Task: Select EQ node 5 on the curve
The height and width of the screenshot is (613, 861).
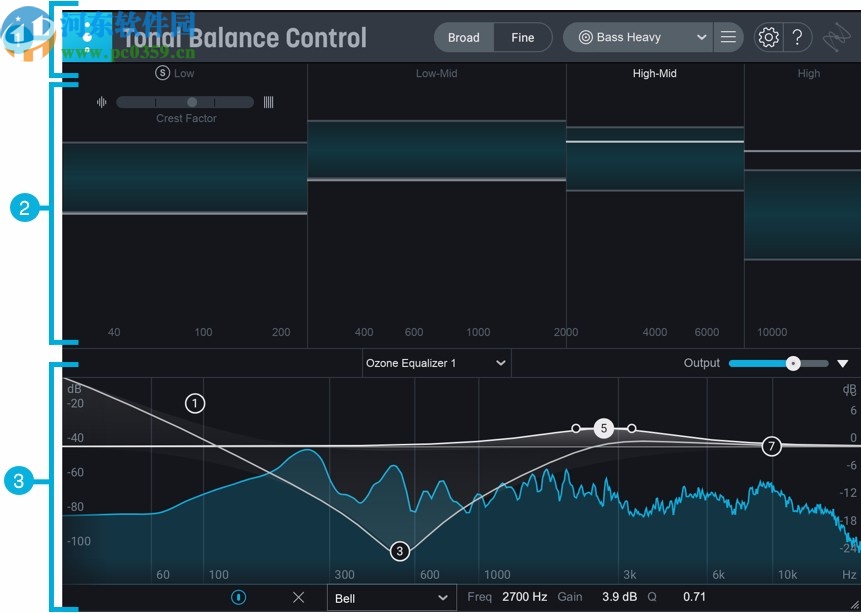Action: [603, 428]
